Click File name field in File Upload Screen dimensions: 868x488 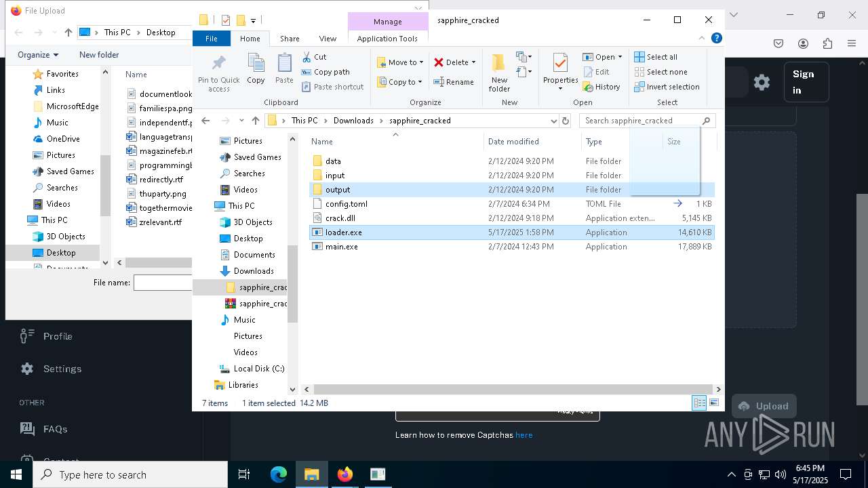pyautogui.click(x=163, y=283)
